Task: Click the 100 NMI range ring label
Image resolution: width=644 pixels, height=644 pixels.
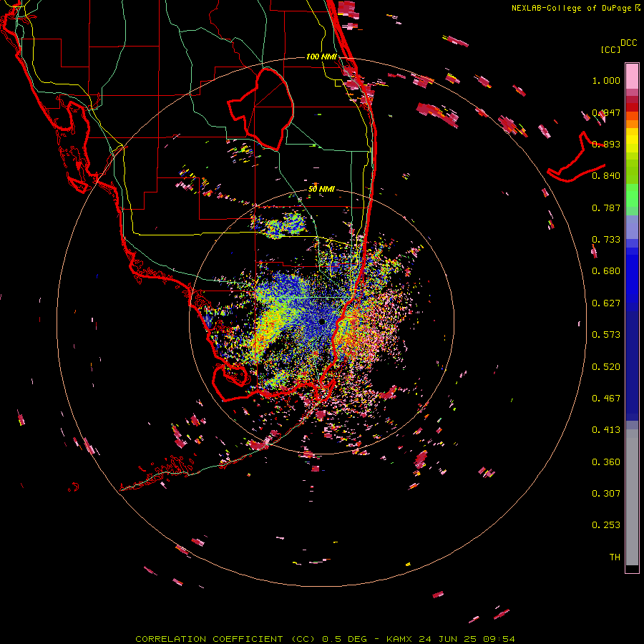Action: (x=321, y=57)
